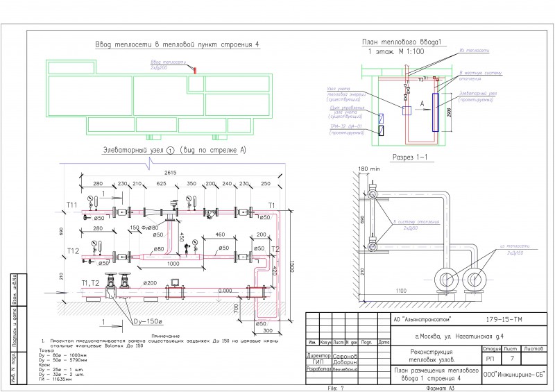Click the callout 'В местную систему отопления'
The height and width of the screenshot is (392, 555).
[480, 76]
